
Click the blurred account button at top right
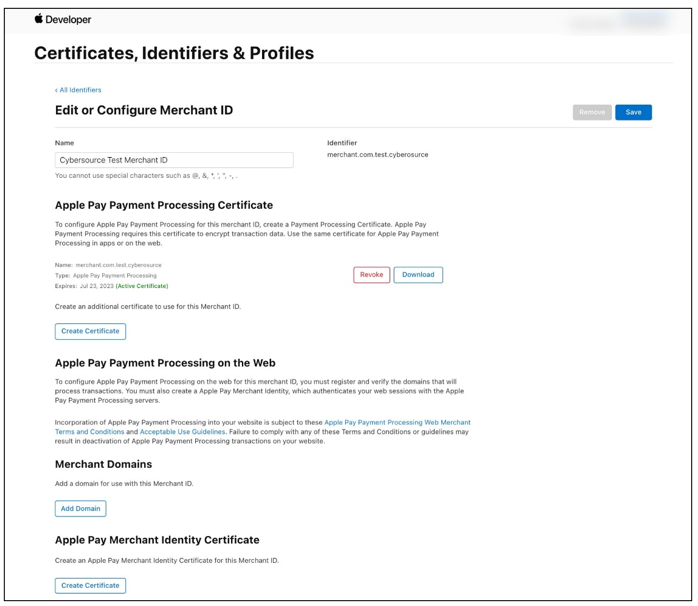click(x=644, y=19)
